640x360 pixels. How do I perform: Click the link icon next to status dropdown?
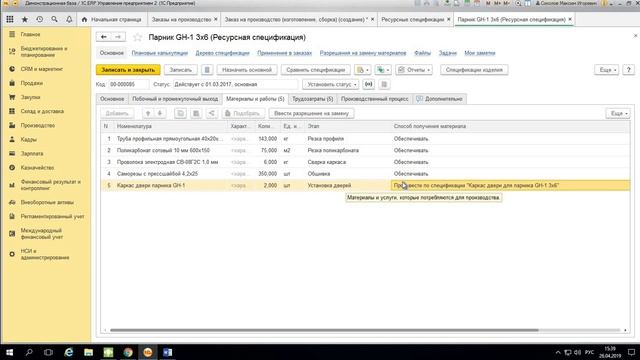(x=368, y=84)
